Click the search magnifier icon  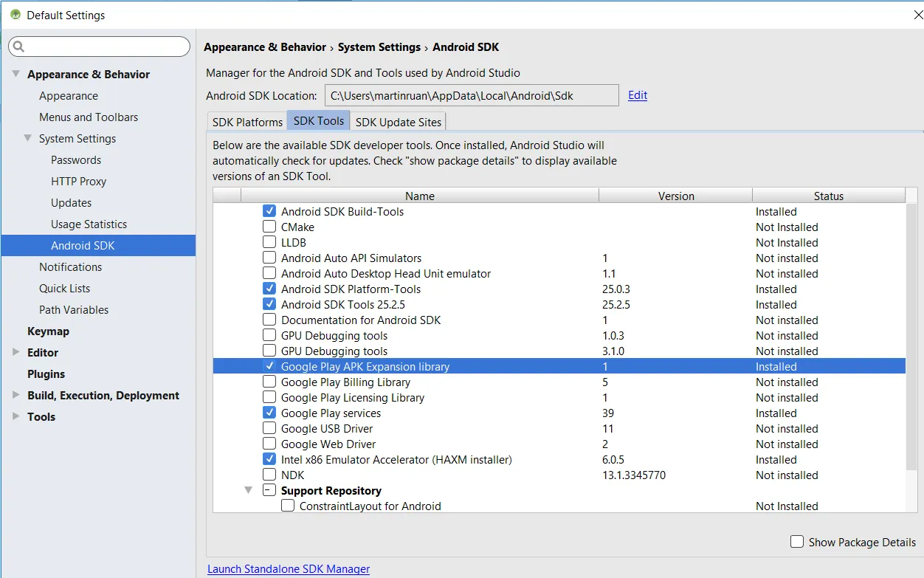(19, 47)
